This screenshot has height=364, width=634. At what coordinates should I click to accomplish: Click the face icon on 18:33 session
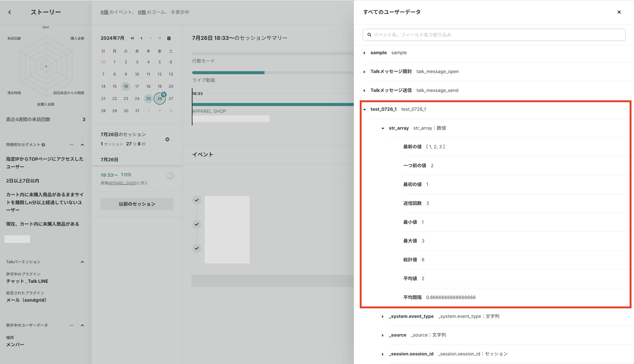pos(170,175)
